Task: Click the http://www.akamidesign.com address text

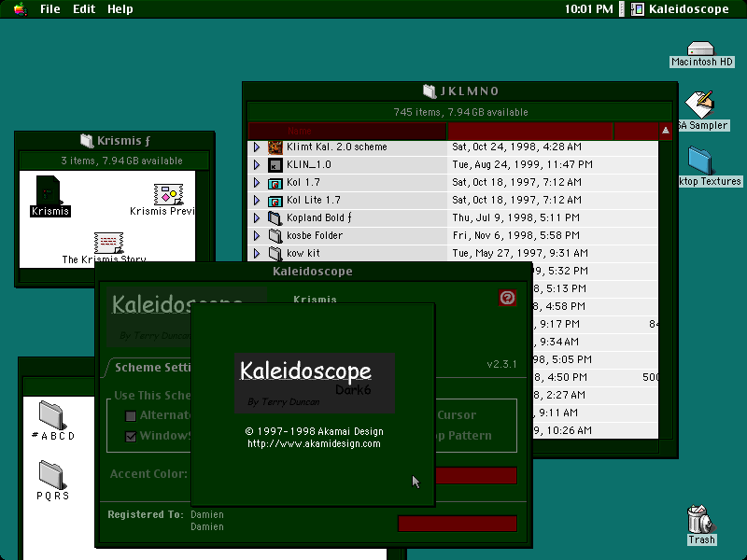Action: point(314,444)
